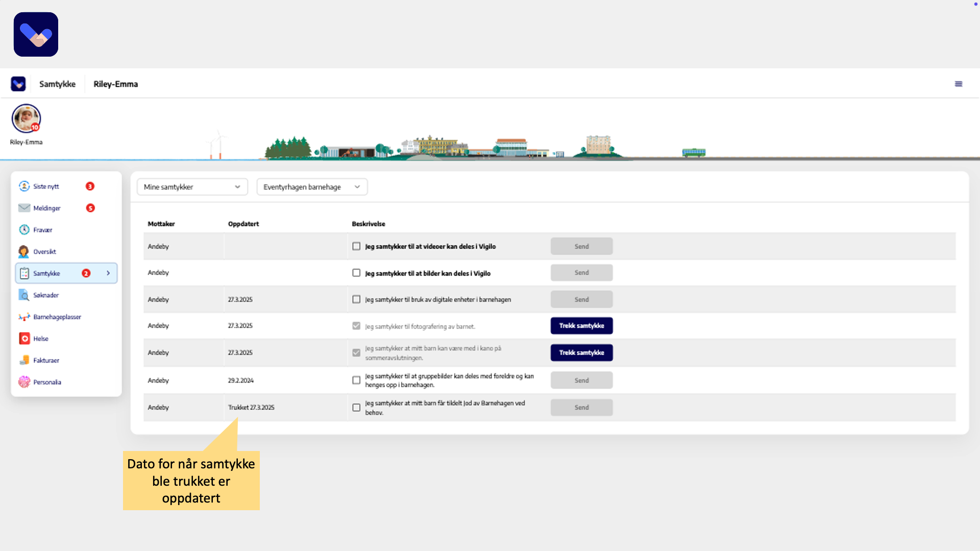The width and height of the screenshot is (980, 551).
Task: Open Helse red icon in sidebar
Action: point(24,339)
